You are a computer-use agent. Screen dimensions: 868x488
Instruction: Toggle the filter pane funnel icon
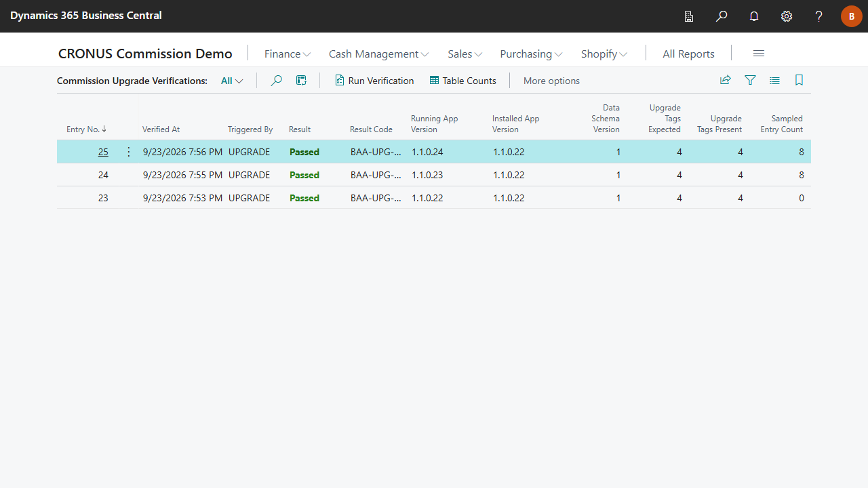click(750, 80)
